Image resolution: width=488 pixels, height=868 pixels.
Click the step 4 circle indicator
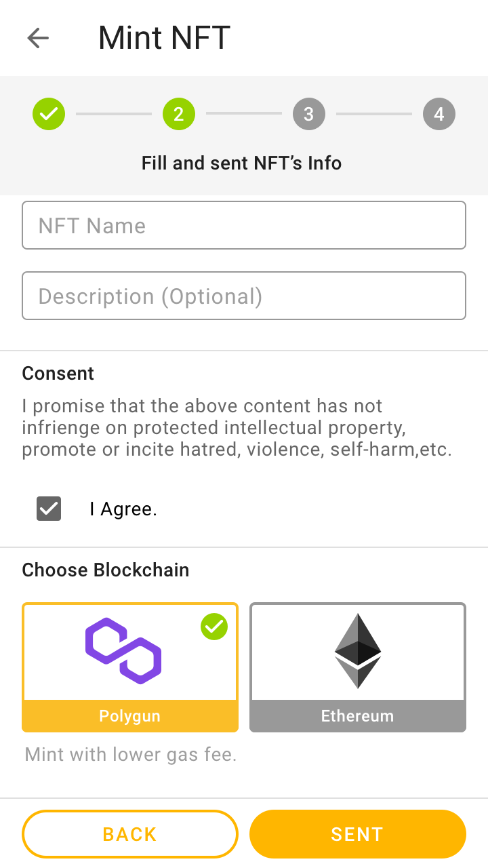pos(439,114)
